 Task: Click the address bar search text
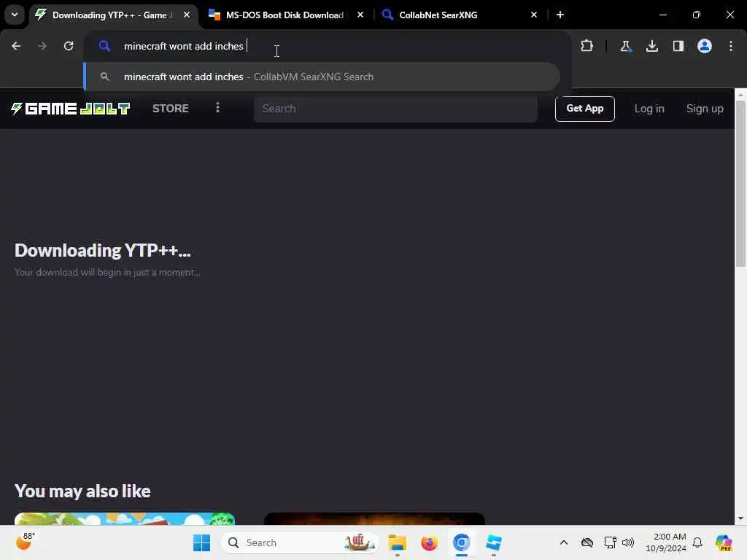(x=183, y=46)
